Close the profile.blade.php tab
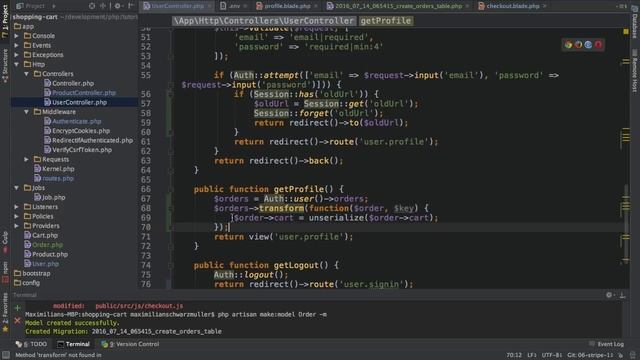 (316, 6)
